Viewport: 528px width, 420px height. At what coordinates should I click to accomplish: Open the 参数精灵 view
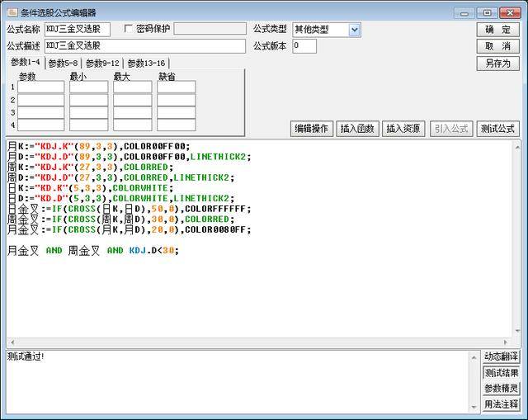[501, 389]
